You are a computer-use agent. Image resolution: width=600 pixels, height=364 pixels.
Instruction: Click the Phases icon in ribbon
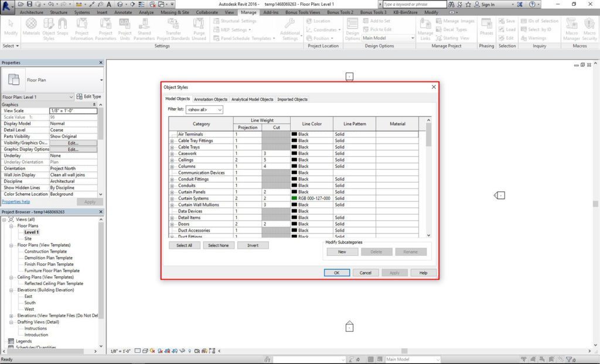[486, 27]
